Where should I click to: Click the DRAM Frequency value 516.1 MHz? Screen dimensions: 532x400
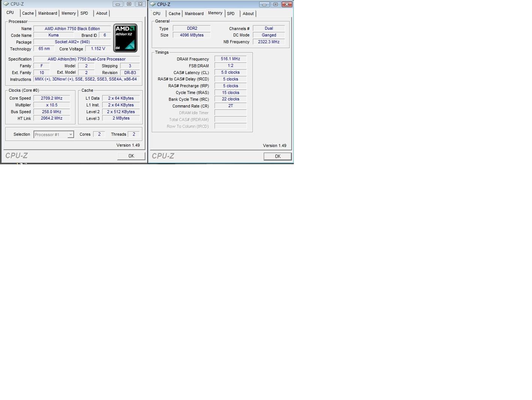(231, 59)
